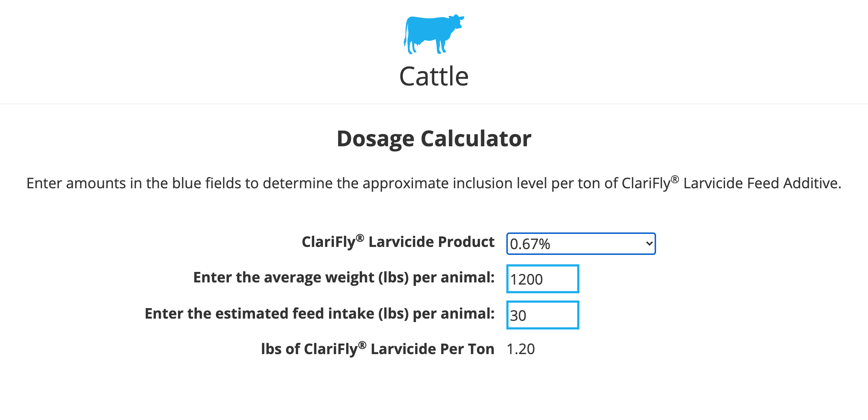Screen dimensions: 868x420
Task: Open the ClariFly Larvicide Product dropdown
Action: (x=581, y=244)
